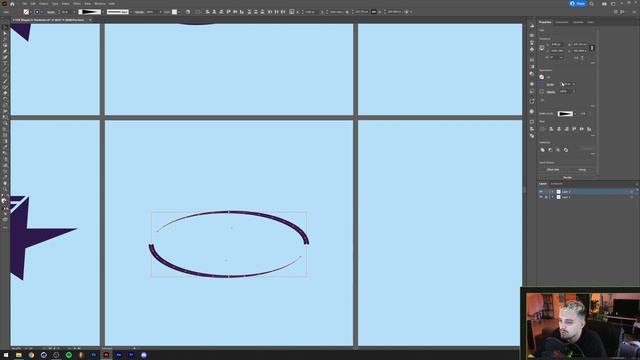Open the File menu
Image resolution: width=640 pixels, height=360 pixels.
point(24,4)
